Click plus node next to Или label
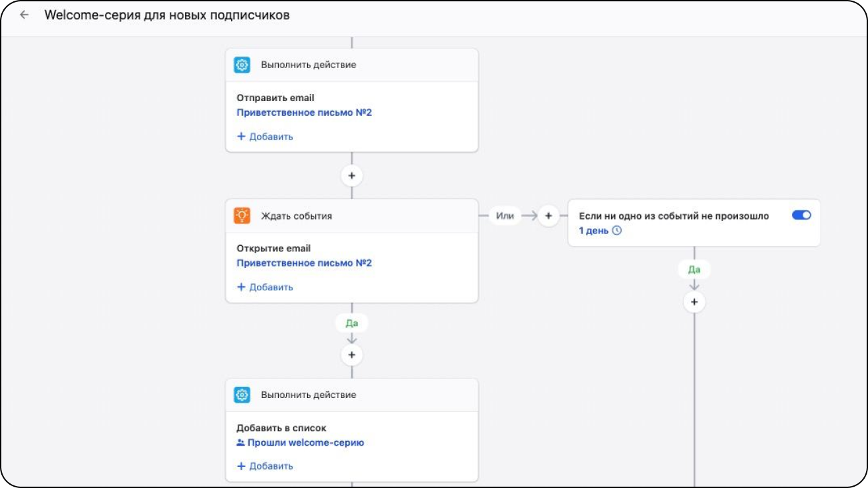Screen dimensions: 868x488 [x=548, y=216]
